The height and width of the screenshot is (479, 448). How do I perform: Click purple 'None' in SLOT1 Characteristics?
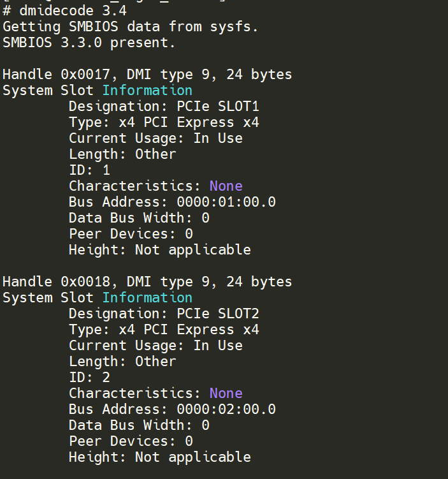[226, 186]
